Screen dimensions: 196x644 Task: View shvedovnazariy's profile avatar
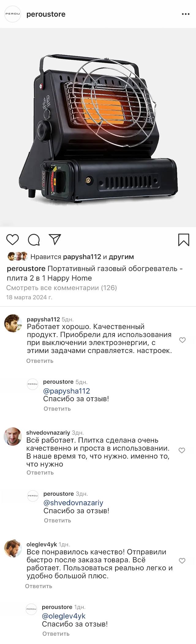pyautogui.click(x=13, y=436)
